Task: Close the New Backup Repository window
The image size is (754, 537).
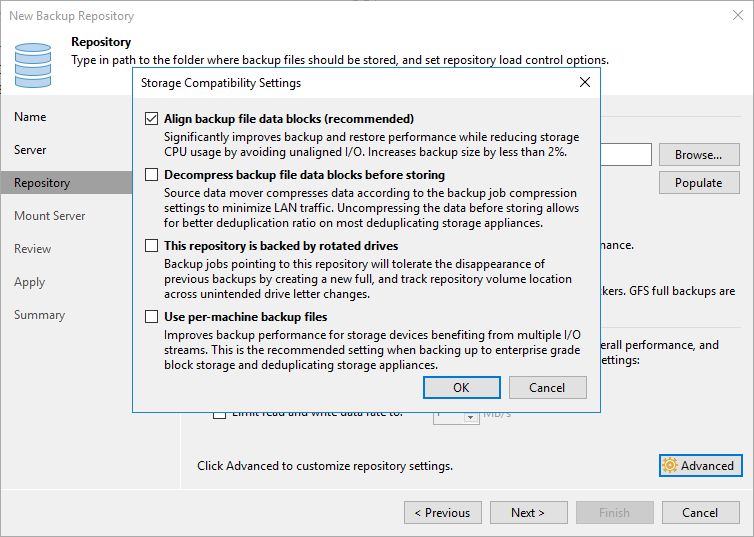Action: [x=738, y=15]
